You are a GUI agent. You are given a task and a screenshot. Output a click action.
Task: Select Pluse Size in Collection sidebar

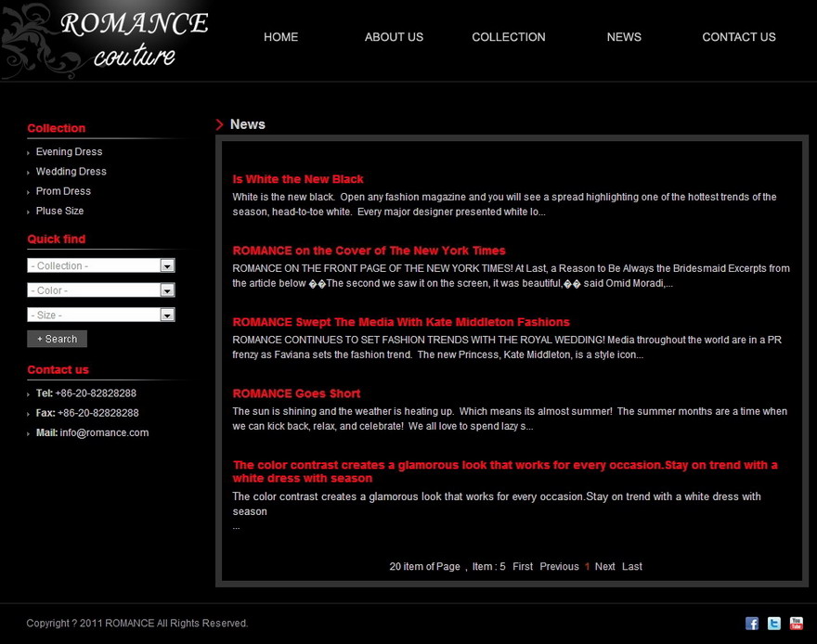click(59, 211)
